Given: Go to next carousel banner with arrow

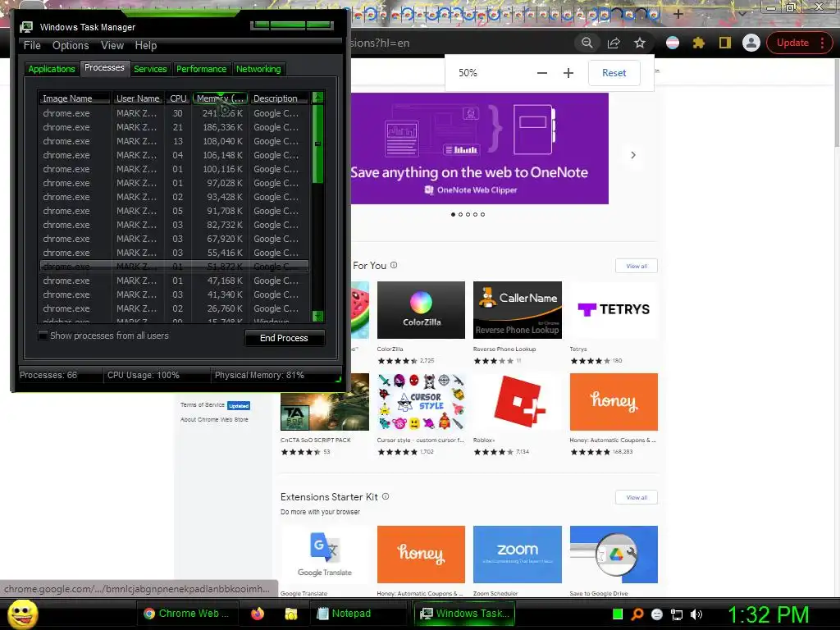Looking at the screenshot, I should pos(633,155).
